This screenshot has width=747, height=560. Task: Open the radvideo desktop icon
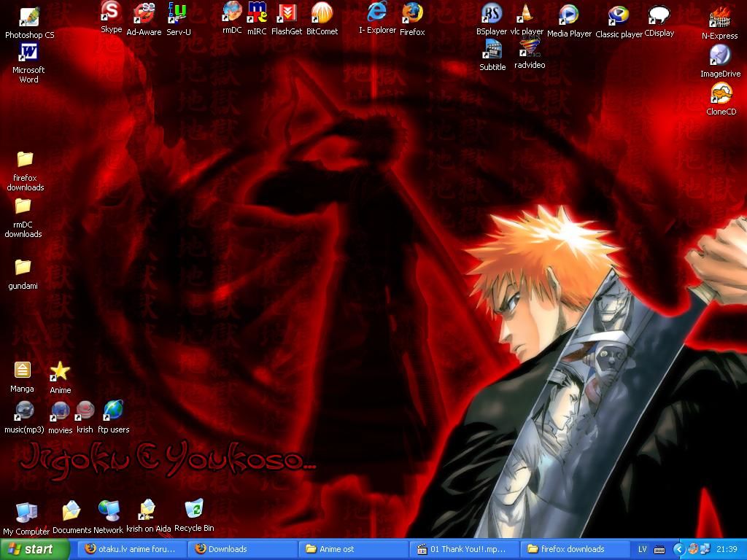[530, 47]
